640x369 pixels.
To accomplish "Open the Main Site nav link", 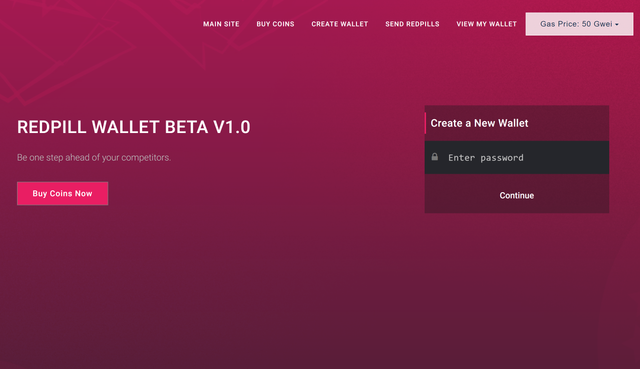I will pyautogui.click(x=221, y=24).
